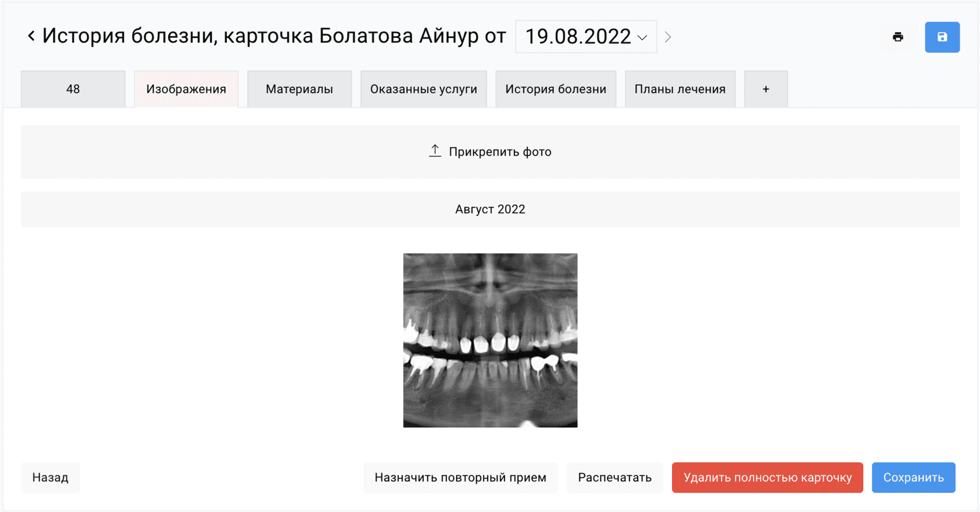Click the blue floppy disk save icon
Image resolution: width=980 pixels, height=512 pixels.
pos(942,37)
